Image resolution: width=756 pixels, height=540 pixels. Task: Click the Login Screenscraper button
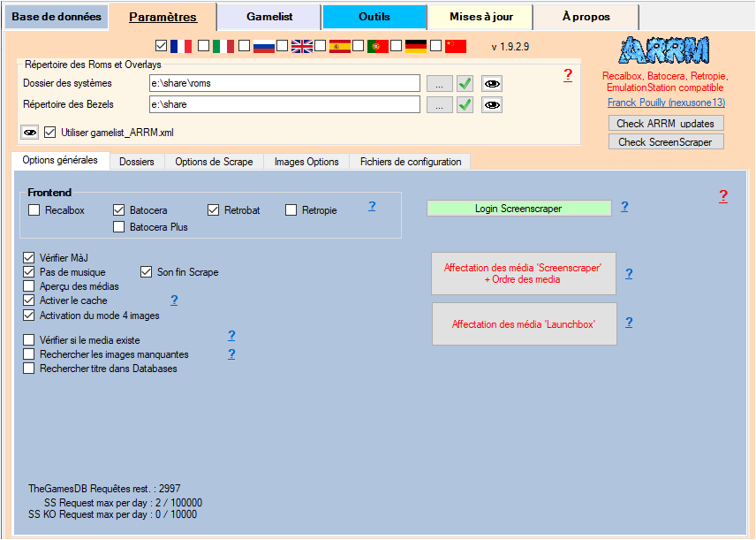[518, 209]
